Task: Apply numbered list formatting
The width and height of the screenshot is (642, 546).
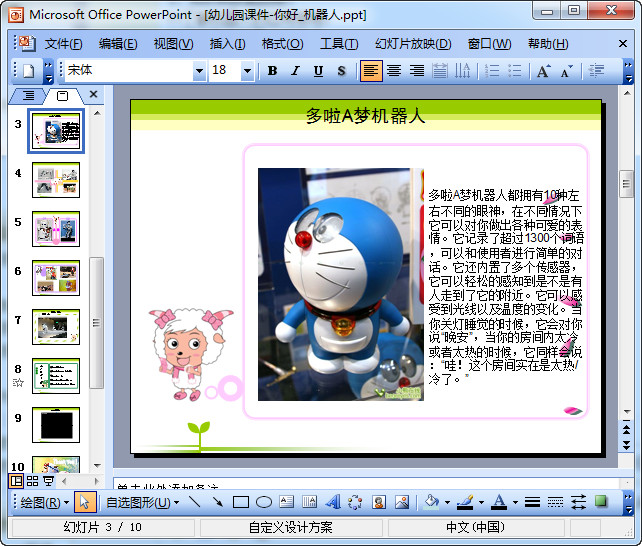Action: click(492, 71)
